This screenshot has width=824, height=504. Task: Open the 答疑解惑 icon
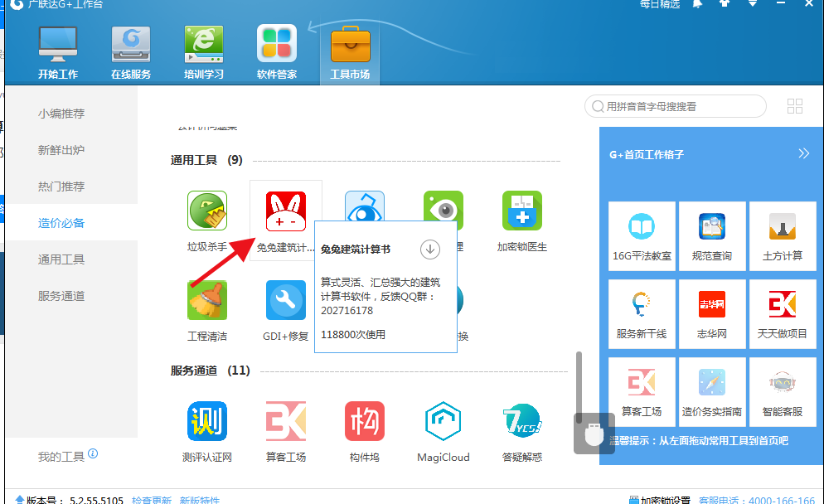(x=521, y=421)
